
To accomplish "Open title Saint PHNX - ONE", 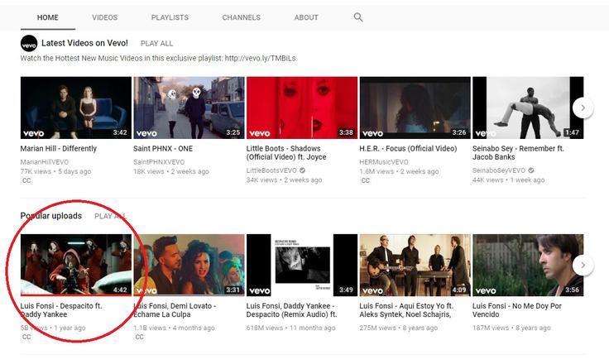I will [x=163, y=148].
